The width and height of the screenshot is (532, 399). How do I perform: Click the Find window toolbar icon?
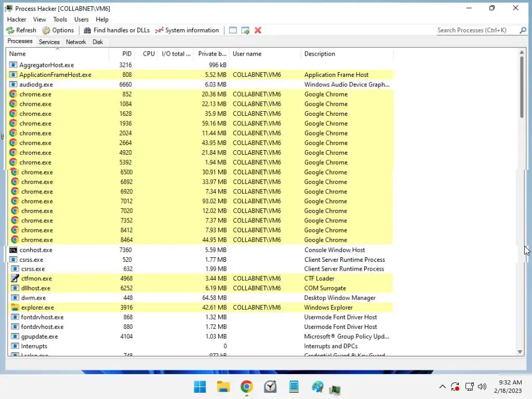tap(233, 30)
